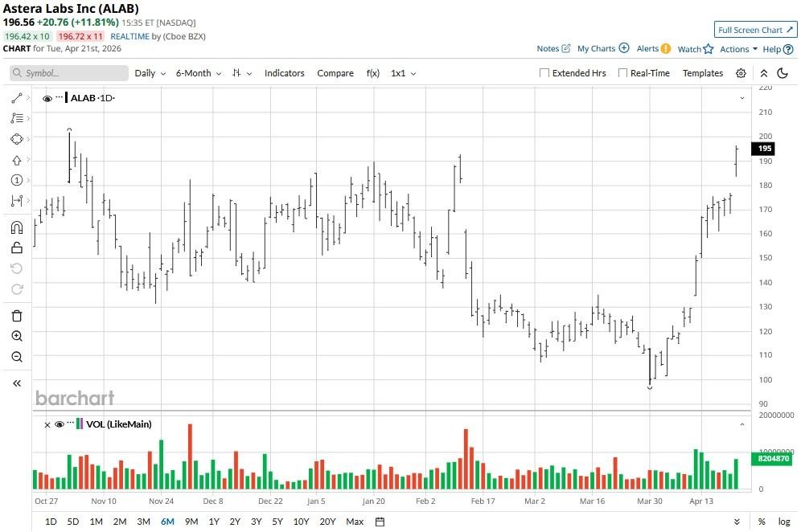Select the Max range tab
Image resolution: width=801 pixels, height=532 pixels.
355,522
